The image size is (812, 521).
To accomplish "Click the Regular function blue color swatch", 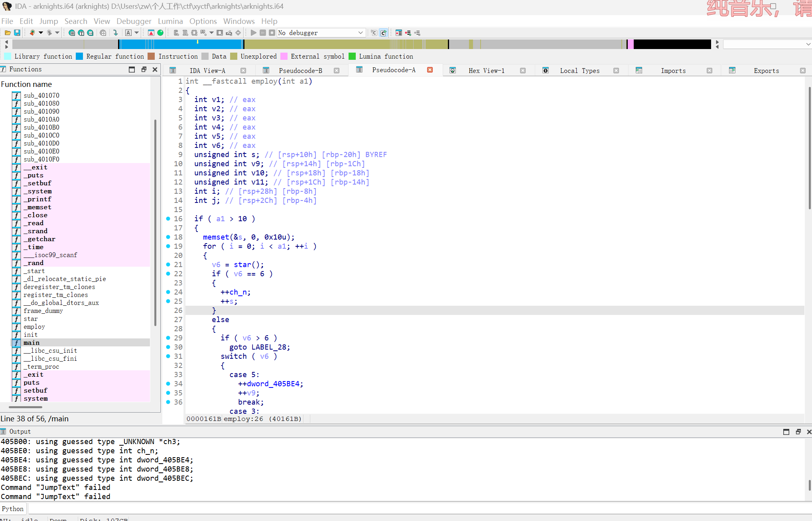I will tap(79, 56).
